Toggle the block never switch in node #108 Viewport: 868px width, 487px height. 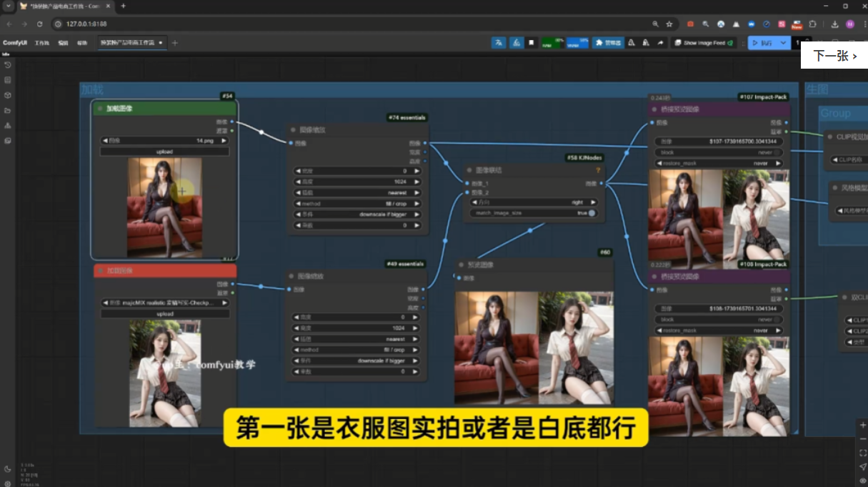pos(778,320)
